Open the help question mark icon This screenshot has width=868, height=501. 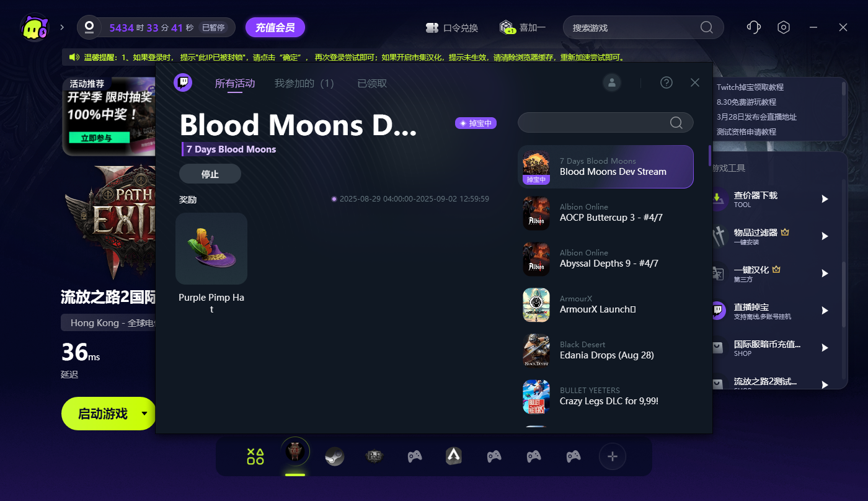(666, 82)
